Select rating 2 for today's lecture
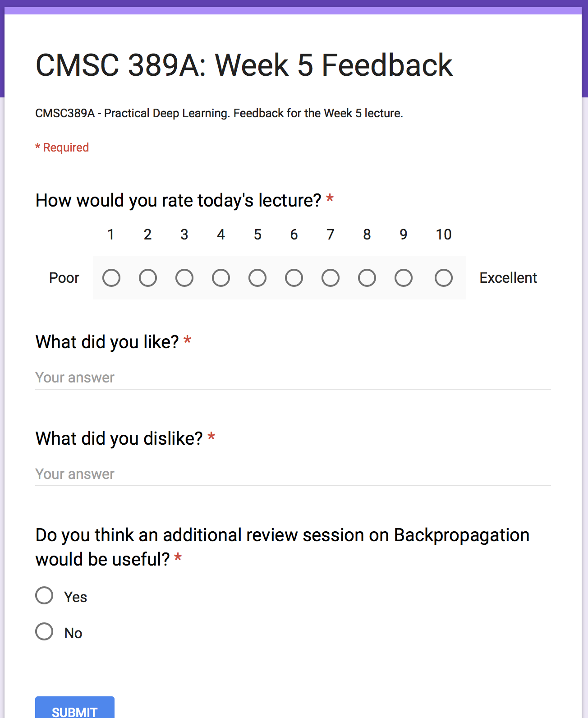 click(x=148, y=278)
